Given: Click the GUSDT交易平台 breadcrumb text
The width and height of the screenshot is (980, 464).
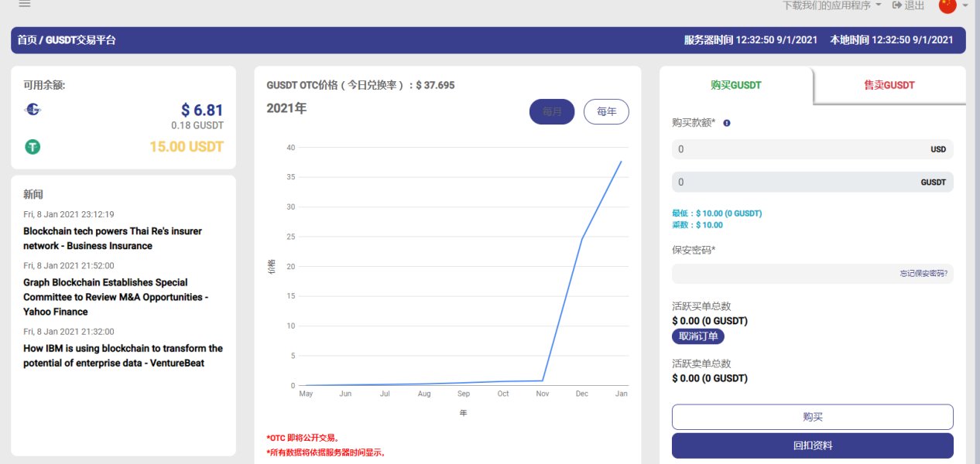Looking at the screenshot, I should 81,40.
